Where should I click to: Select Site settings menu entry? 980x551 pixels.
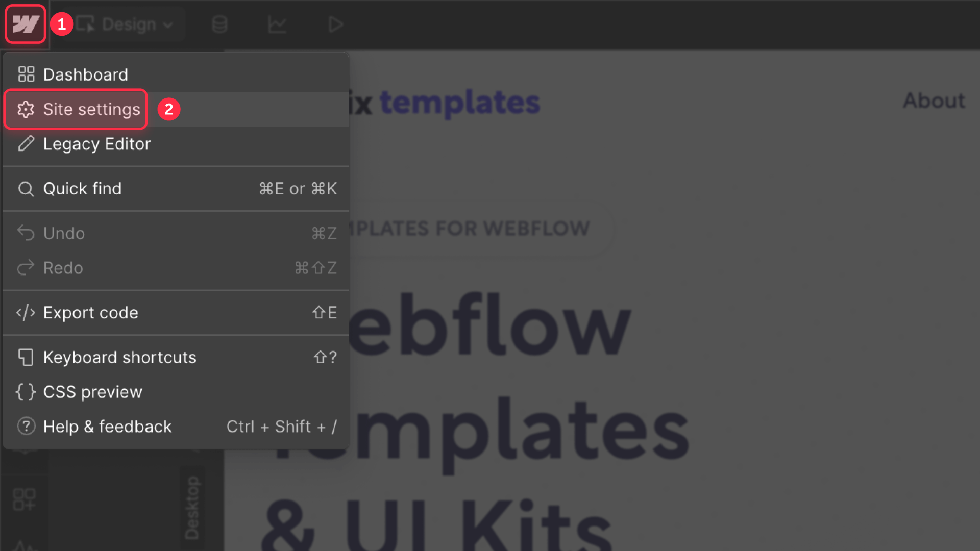pyautogui.click(x=91, y=109)
